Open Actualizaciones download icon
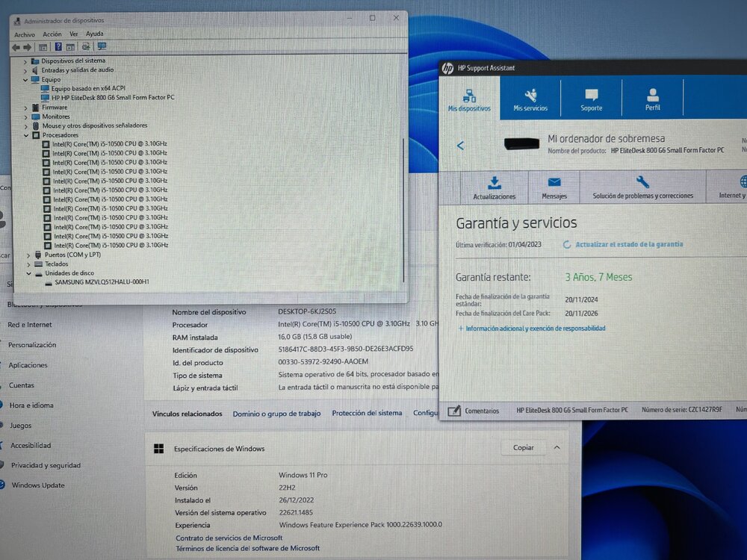The width and height of the screenshot is (747, 560). (x=494, y=183)
